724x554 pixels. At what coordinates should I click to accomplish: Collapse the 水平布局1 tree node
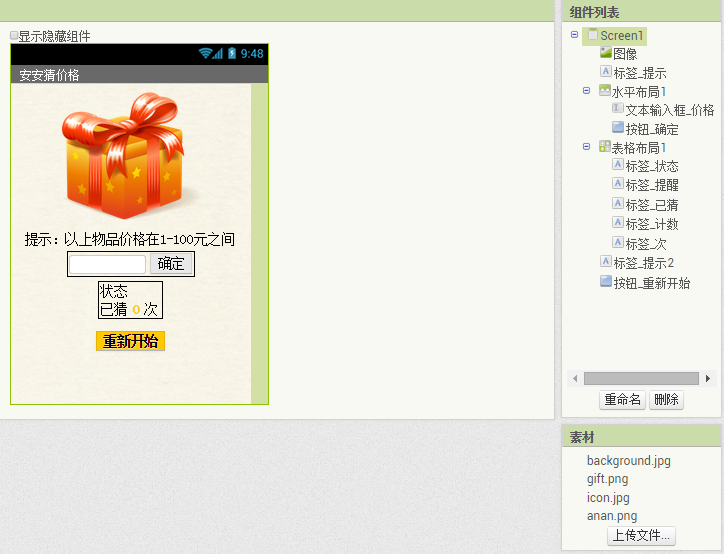[586, 90]
